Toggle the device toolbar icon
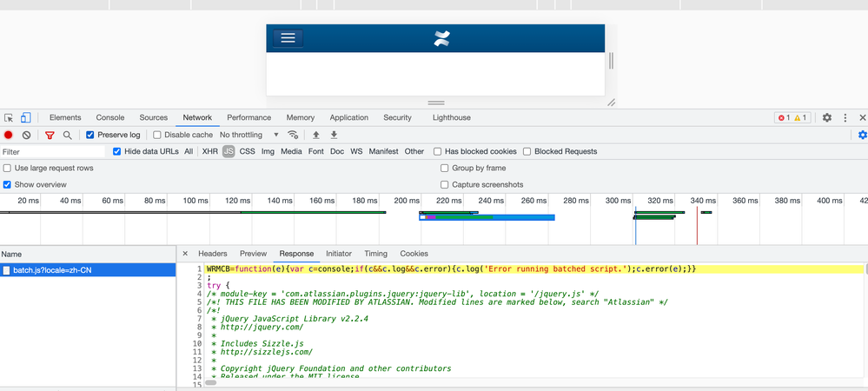This screenshot has height=391, width=868. [25, 117]
